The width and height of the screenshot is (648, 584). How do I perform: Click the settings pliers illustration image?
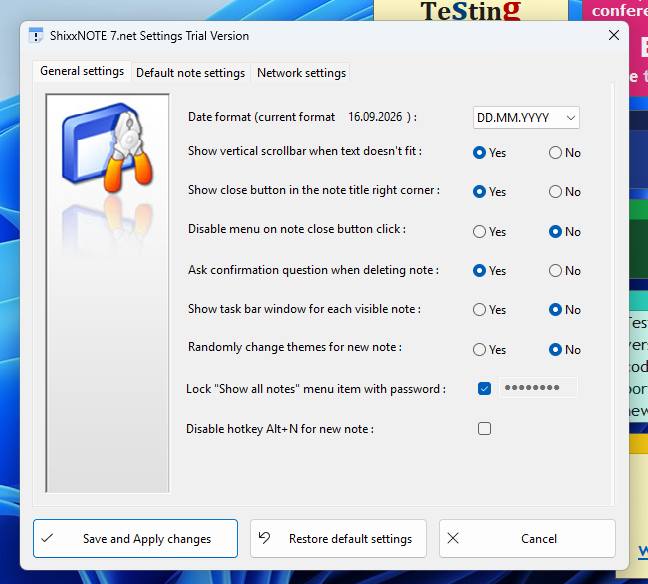point(107,149)
